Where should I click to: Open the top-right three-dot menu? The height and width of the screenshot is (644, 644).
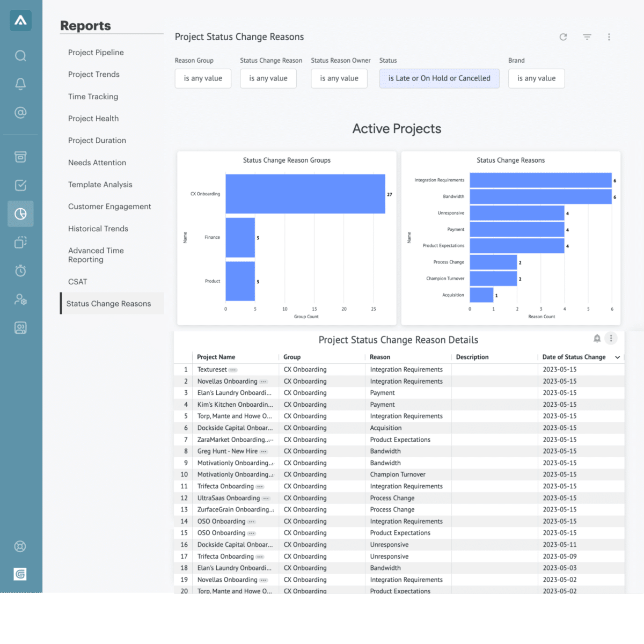(609, 37)
